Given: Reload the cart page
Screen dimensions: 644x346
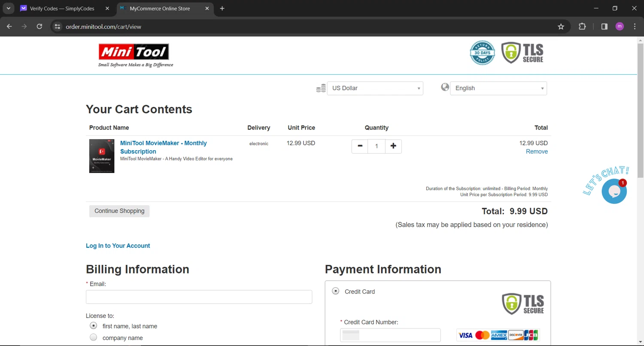Looking at the screenshot, I should [39, 27].
